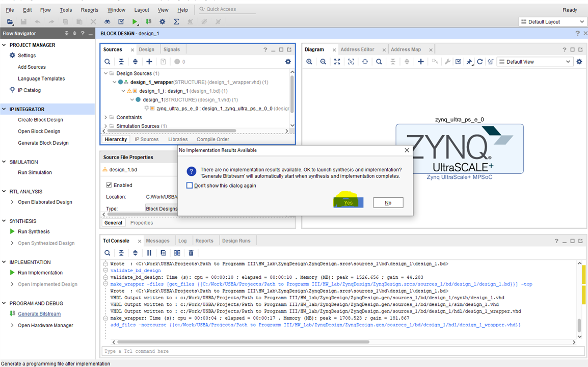
Task: Click horizontal scrollbar in Tcl Console
Action: click(x=243, y=342)
